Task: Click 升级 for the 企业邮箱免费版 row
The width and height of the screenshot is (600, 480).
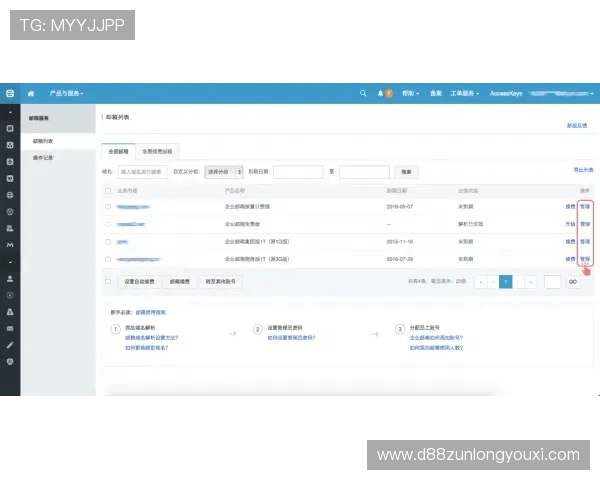Action: (570, 224)
